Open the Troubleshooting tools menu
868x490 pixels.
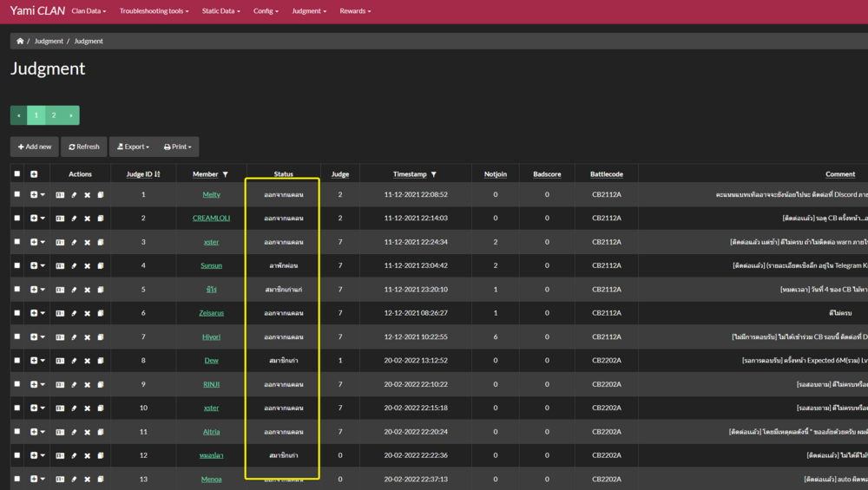click(154, 11)
